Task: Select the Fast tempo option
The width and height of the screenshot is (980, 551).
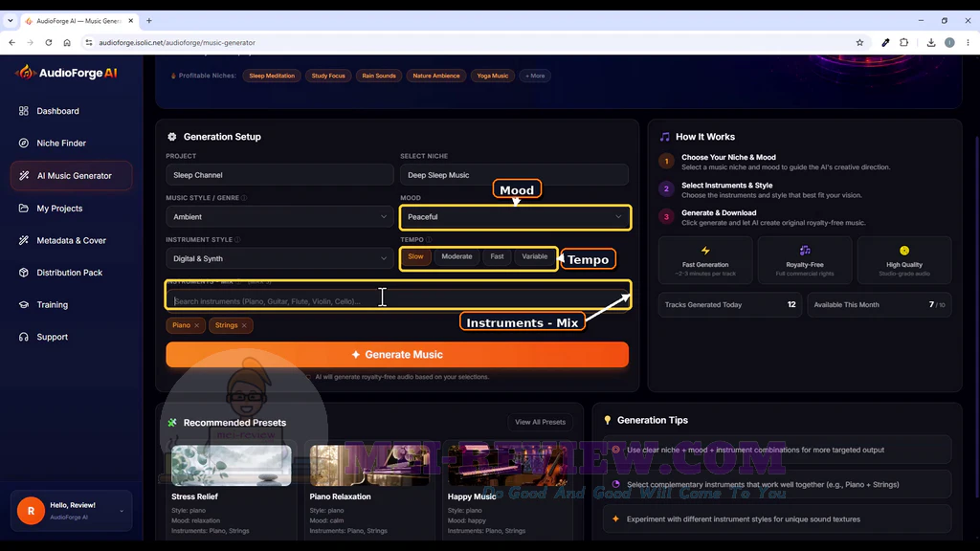Action: pyautogui.click(x=497, y=256)
